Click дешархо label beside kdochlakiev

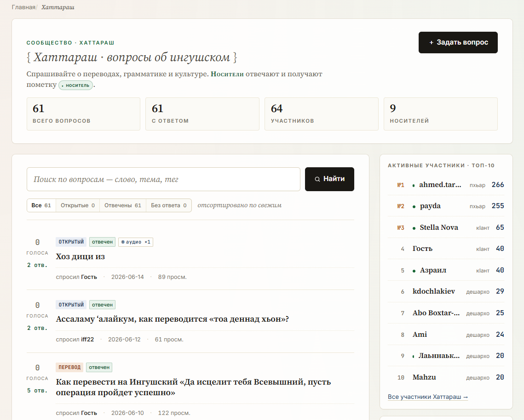(478, 292)
